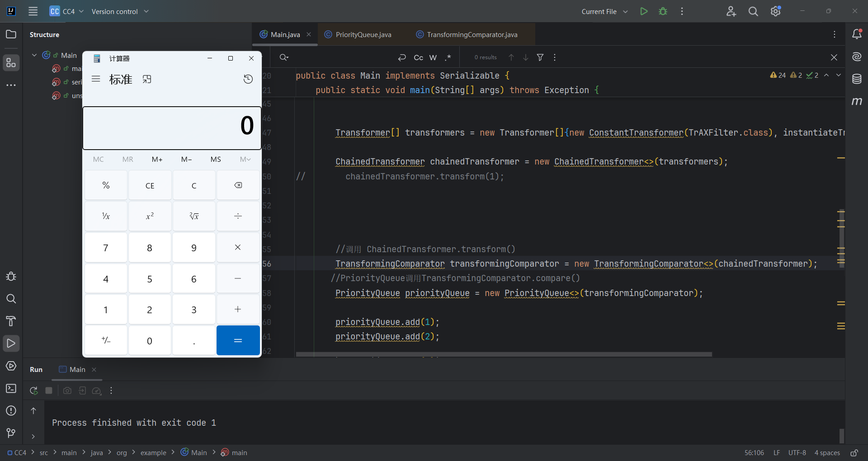868x461 pixels.
Task: Click the 24 warnings inspection indicator
Action: click(778, 75)
